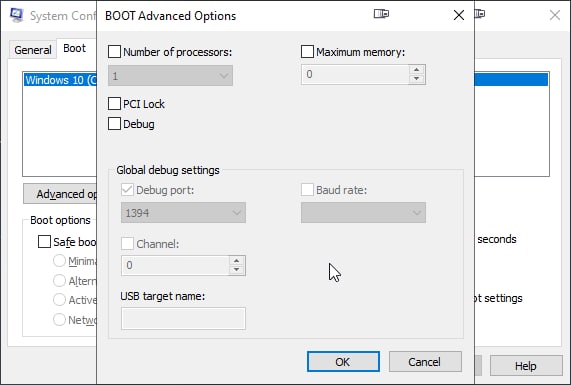Click the System Configuration computer icon
571x385 pixels.
pos(17,15)
